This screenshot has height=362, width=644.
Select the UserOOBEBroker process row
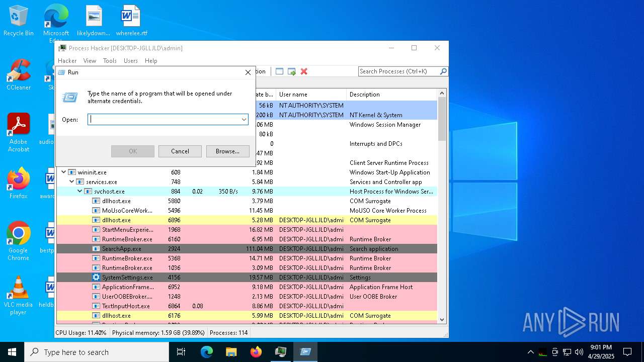click(x=247, y=297)
